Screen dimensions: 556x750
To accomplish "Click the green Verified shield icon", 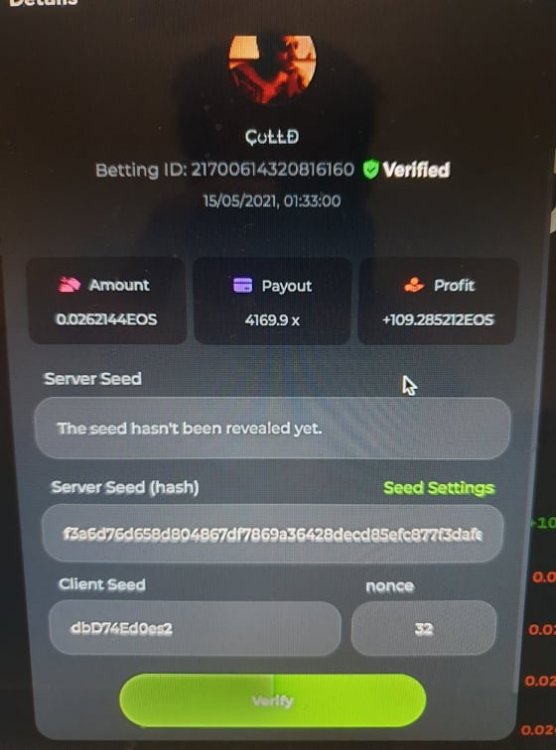I will coord(370,169).
